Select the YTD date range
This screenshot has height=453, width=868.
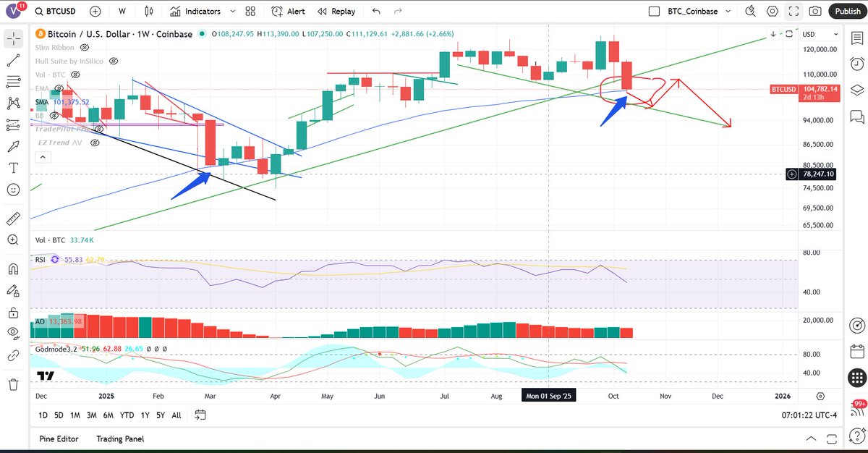pos(127,415)
